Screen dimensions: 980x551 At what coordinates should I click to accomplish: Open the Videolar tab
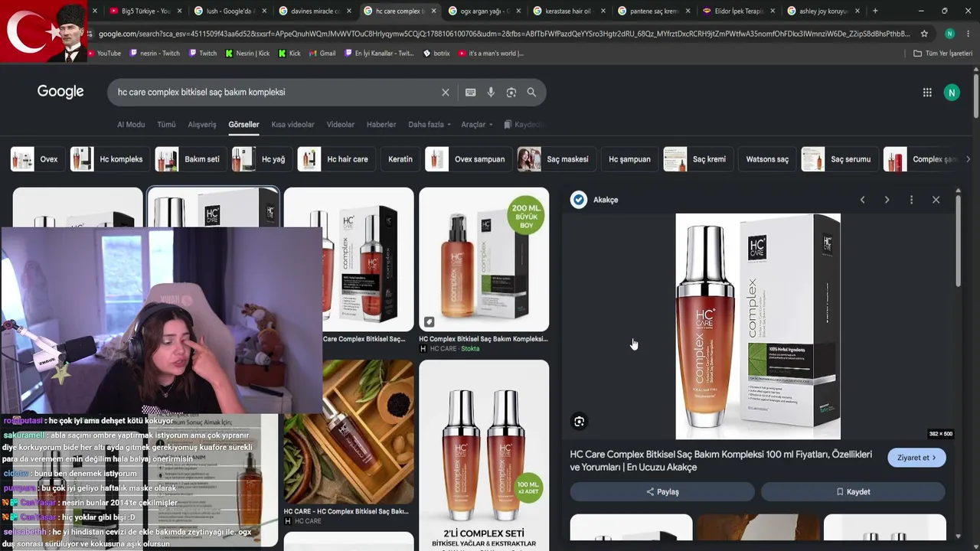click(341, 125)
